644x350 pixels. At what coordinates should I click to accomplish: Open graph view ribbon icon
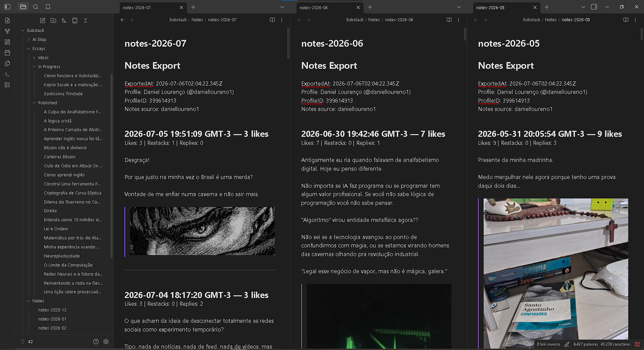click(x=7, y=31)
